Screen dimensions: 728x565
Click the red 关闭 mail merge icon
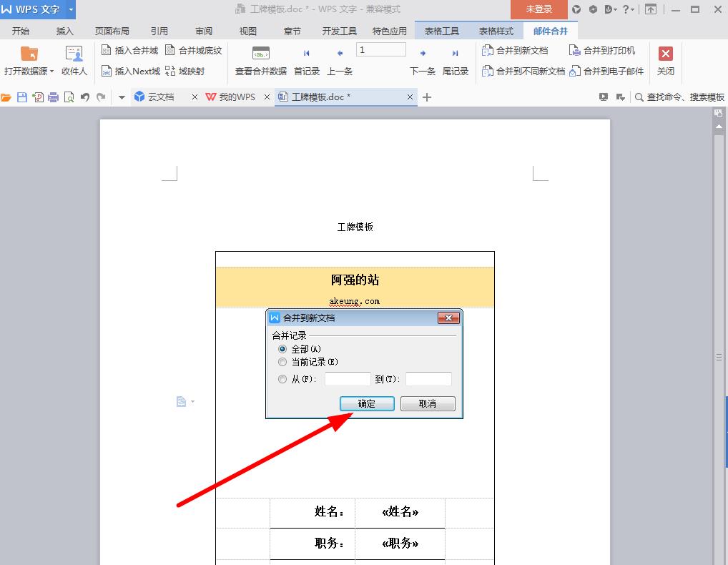coord(665,54)
